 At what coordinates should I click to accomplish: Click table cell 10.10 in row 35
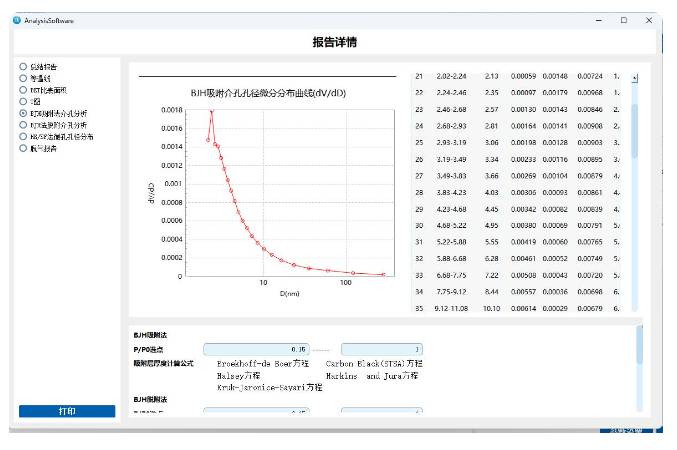click(x=491, y=308)
